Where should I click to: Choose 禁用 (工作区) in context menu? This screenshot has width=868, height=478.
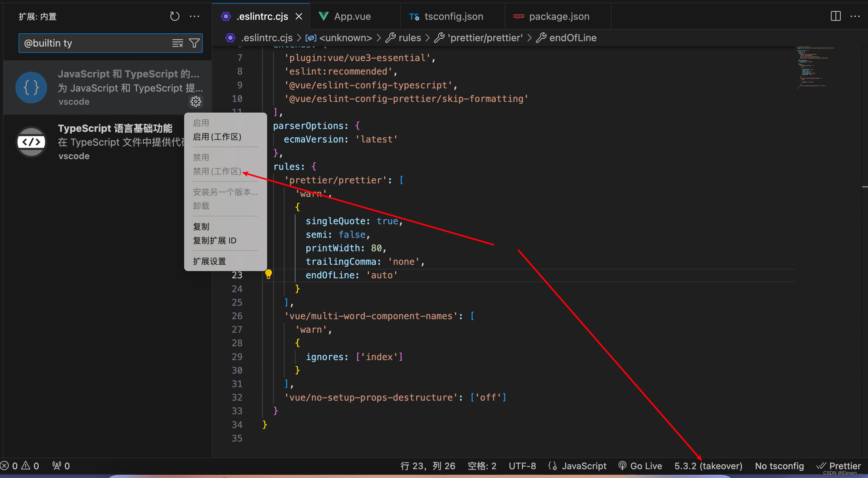pyautogui.click(x=217, y=171)
